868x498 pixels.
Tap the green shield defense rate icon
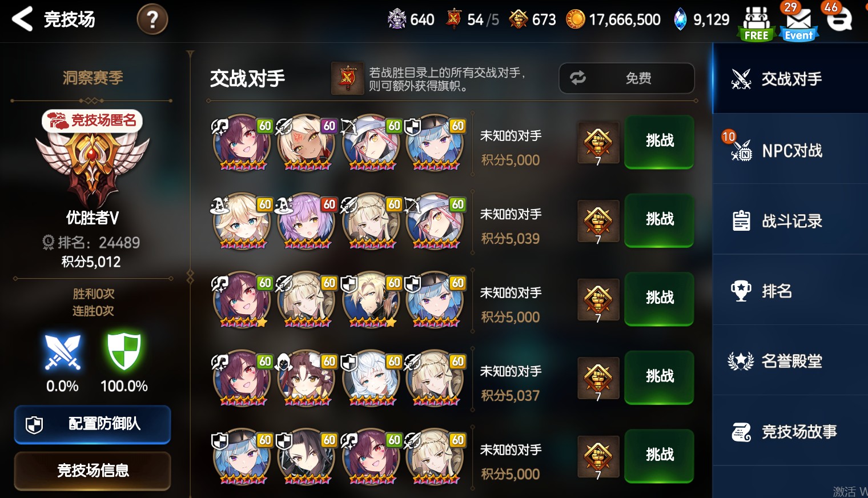tap(124, 352)
